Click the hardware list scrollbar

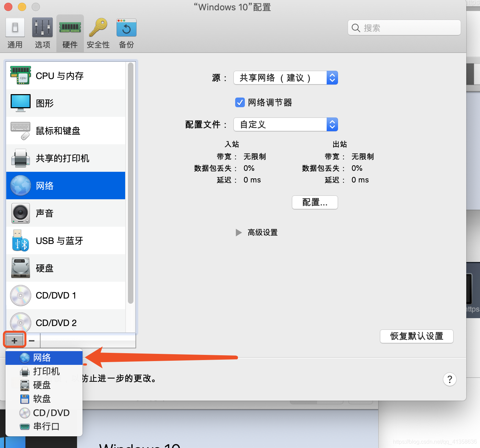pyautogui.click(x=130, y=183)
